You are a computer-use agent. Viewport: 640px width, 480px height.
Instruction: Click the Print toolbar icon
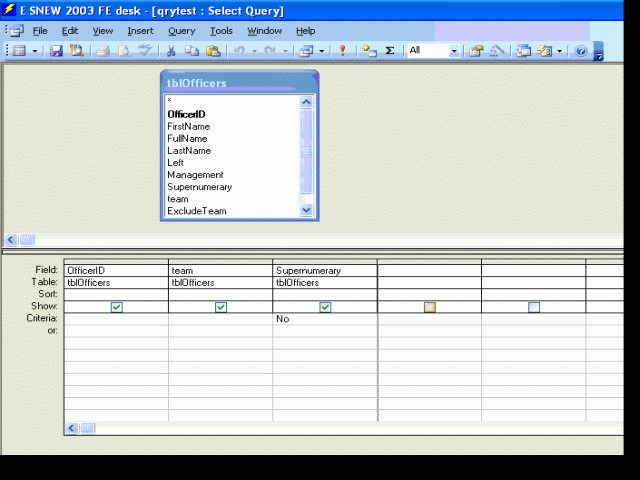coord(103,51)
